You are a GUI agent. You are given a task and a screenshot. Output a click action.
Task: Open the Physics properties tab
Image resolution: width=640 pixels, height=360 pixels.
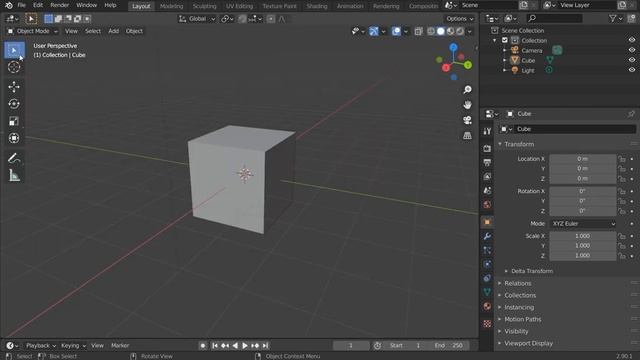(x=487, y=264)
